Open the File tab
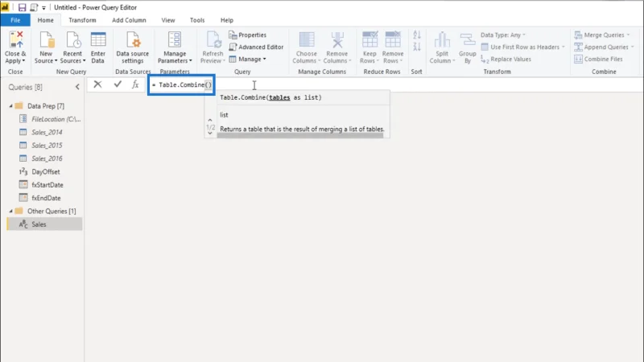 click(x=15, y=20)
